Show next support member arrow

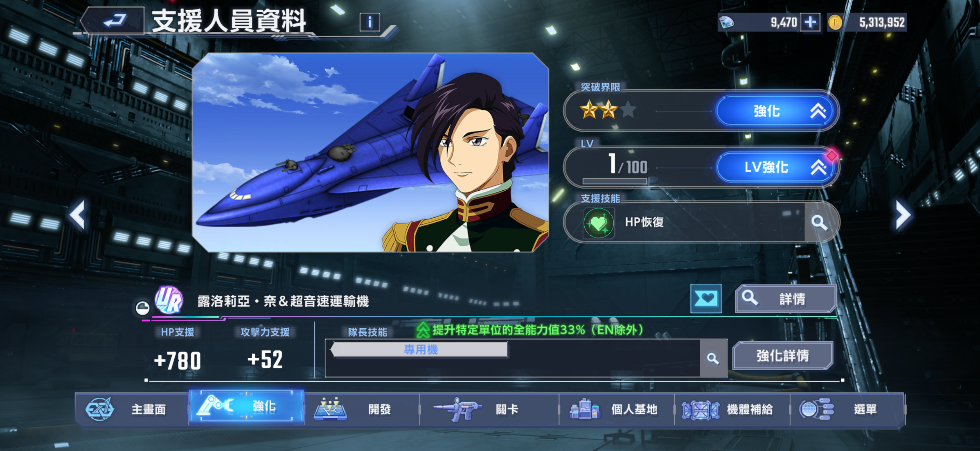point(903,215)
